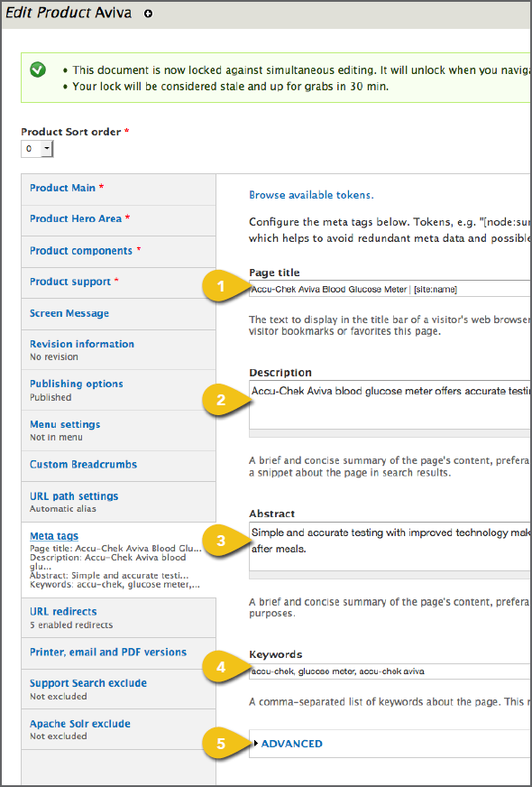Viewport: 532px width, 787px height.
Task: Select the Product components tab
Action: [x=119, y=252]
